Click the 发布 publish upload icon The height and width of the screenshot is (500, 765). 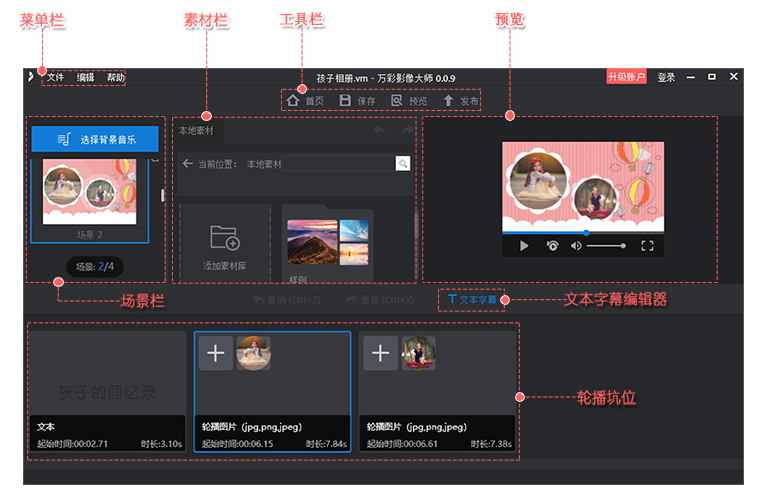tap(449, 101)
